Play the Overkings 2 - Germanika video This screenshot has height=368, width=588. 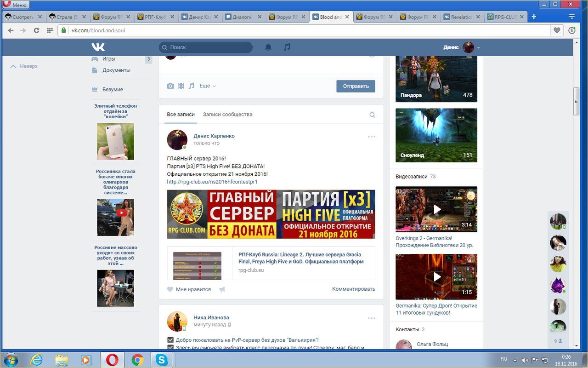tap(436, 209)
